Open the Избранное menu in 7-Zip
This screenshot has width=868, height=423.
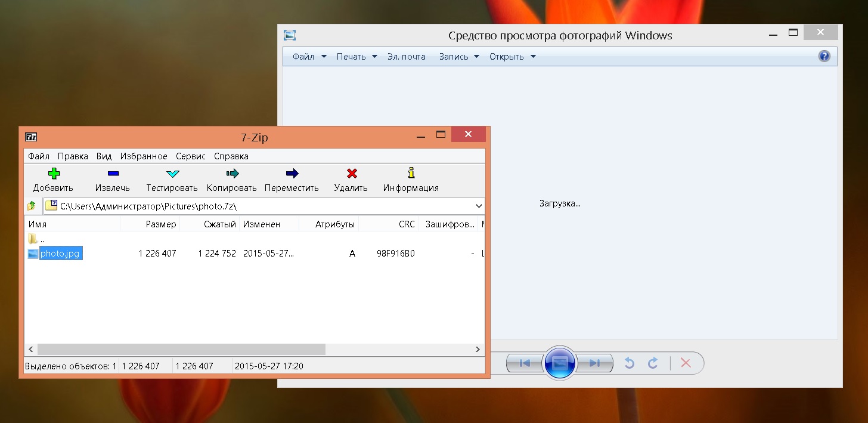point(144,156)
